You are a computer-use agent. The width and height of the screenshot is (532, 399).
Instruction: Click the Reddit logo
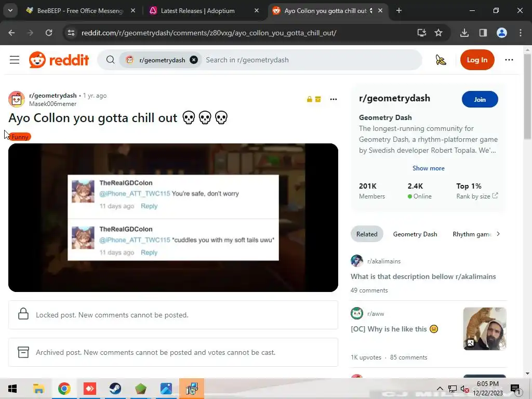tap(59, 60)
